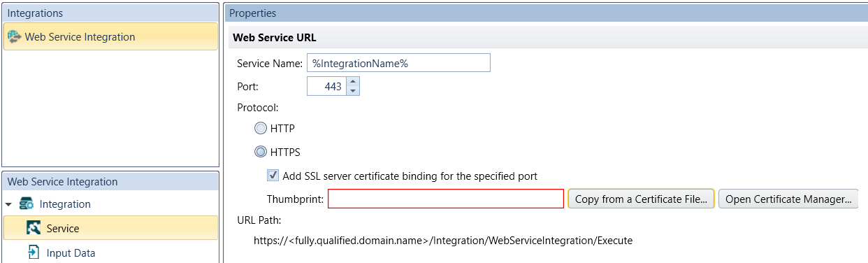
Task: Click Copy from a Certificate File button
Action: pos(641,199)
